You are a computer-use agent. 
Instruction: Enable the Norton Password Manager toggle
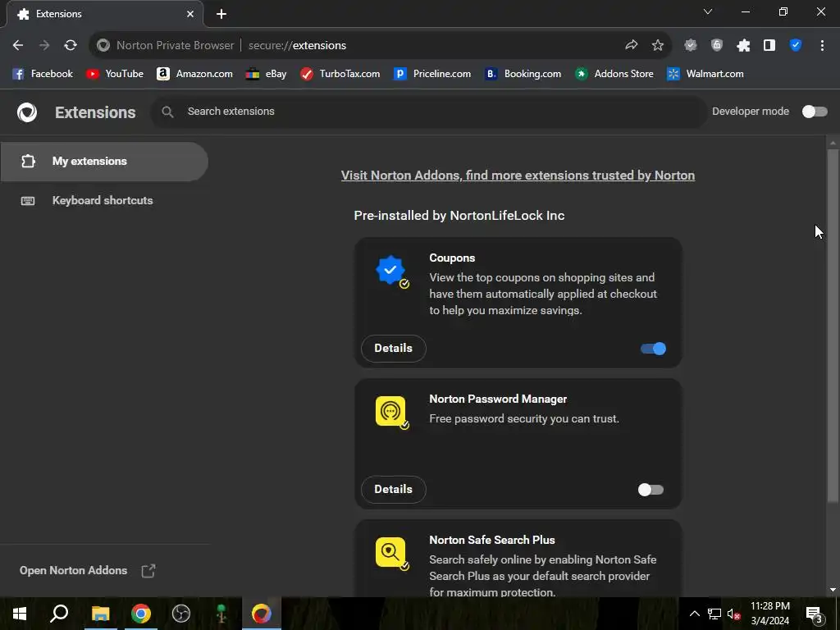tap(651, 490)
